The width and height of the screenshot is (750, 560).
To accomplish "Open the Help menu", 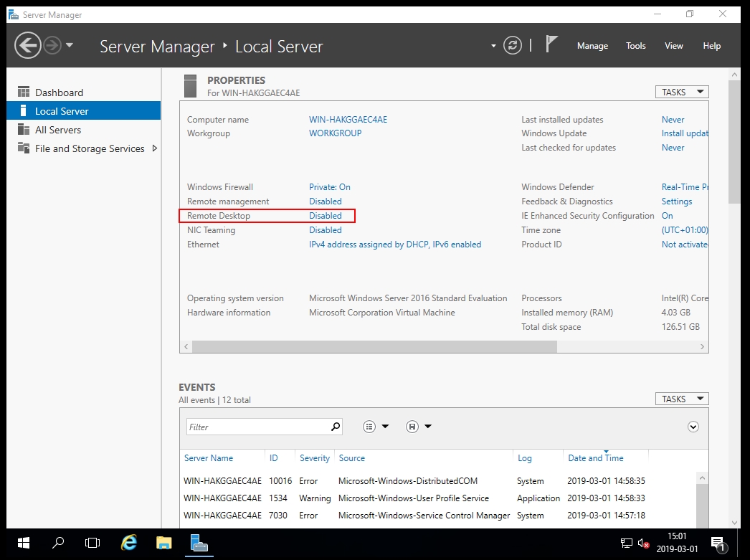I will [711, 46].
